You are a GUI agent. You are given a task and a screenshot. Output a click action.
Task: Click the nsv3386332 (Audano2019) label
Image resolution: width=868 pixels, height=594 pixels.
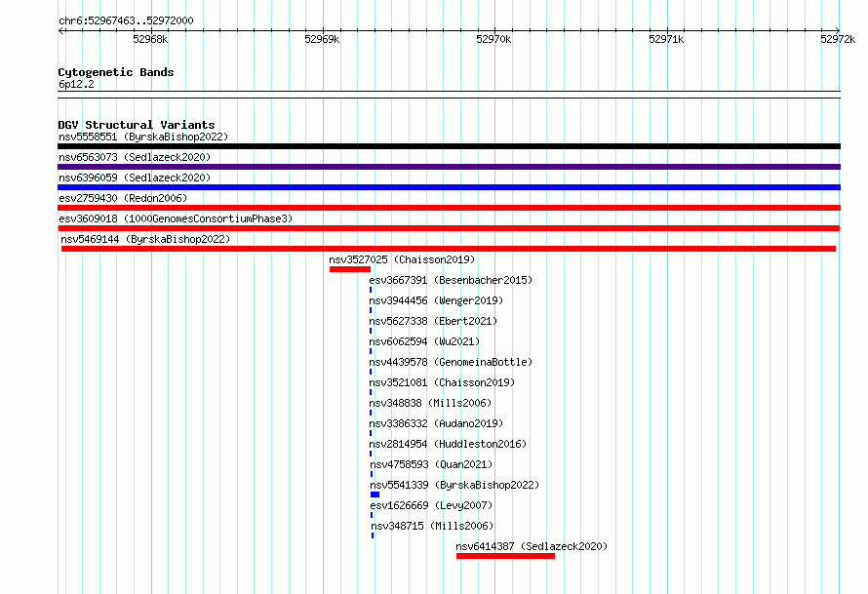pos(436,423)
